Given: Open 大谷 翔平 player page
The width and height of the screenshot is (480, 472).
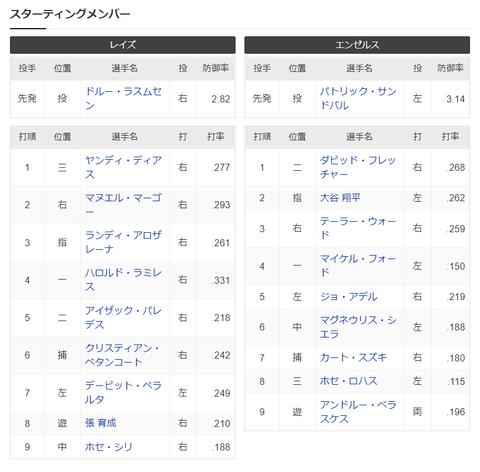Looking at the screenshot, I should point(340,198).
